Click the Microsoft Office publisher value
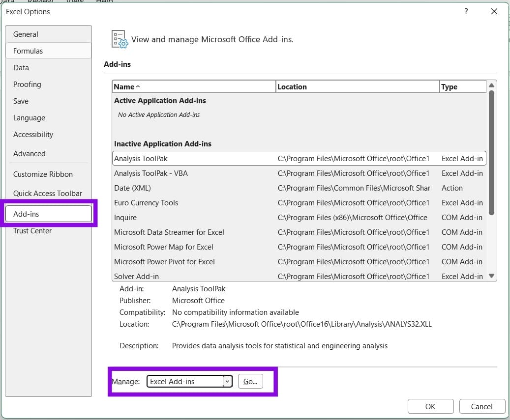This screenshot has height=420, width=510. coord(198,301)
